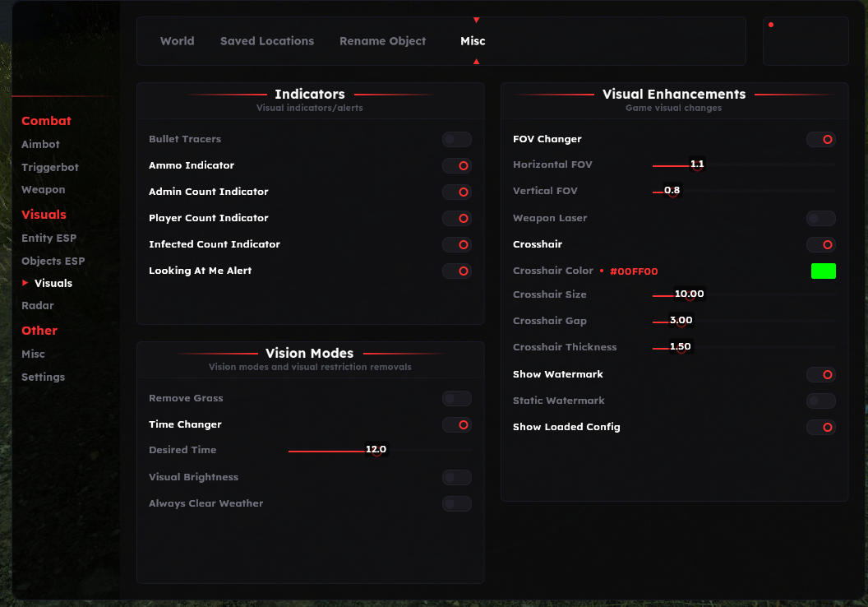This screenshot has height=607, width=868.
Task: Open the Settings page from the sidebar
Action: [43, 377]
